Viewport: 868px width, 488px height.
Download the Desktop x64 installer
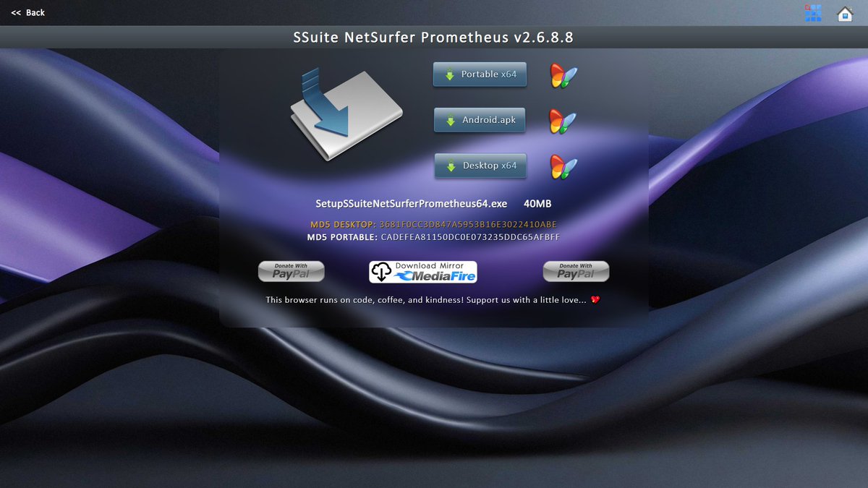coord(480,166)
